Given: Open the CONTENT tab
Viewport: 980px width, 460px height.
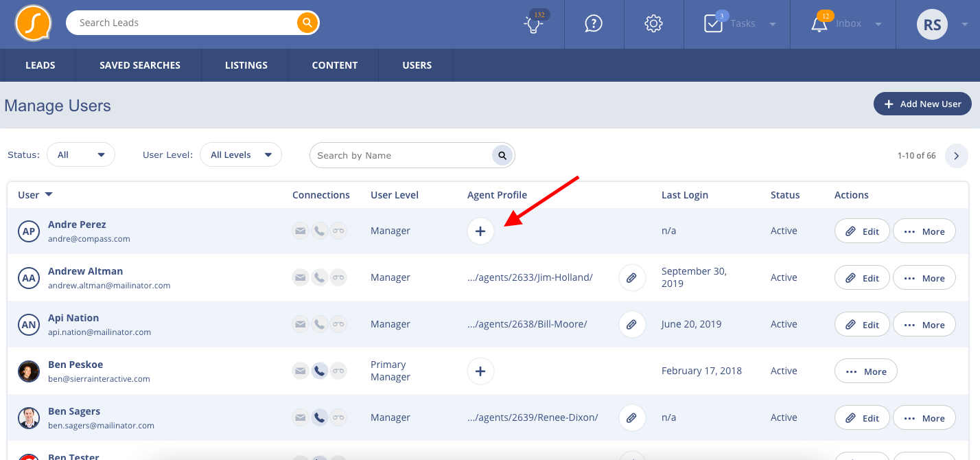Looking at the screenshot, I should tap(335, 65).
